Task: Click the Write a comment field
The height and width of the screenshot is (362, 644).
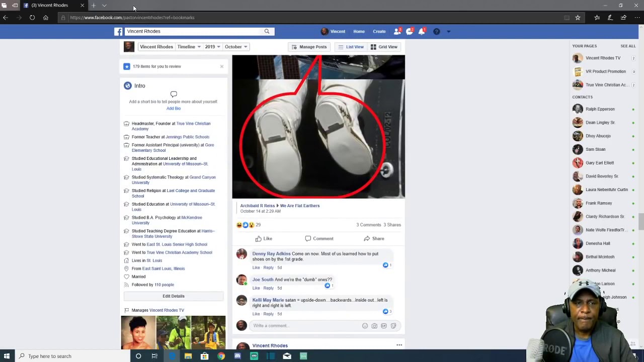Action: (x=306, y=326)
